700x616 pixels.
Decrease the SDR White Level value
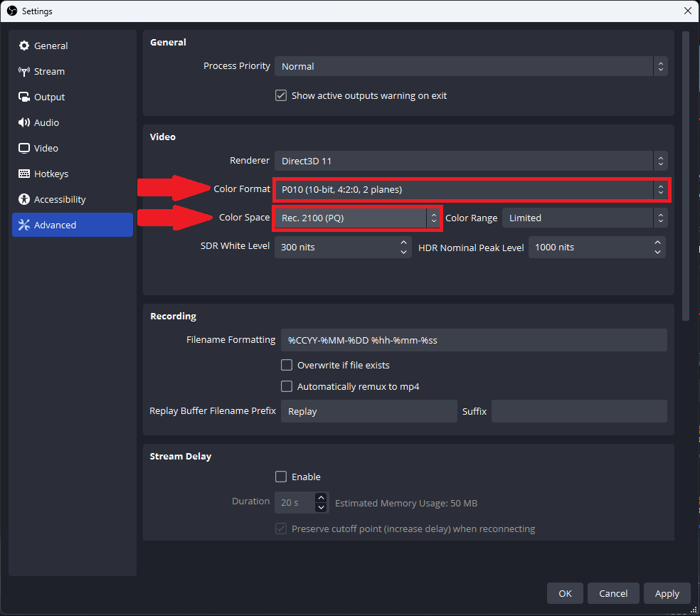point(403,253)
